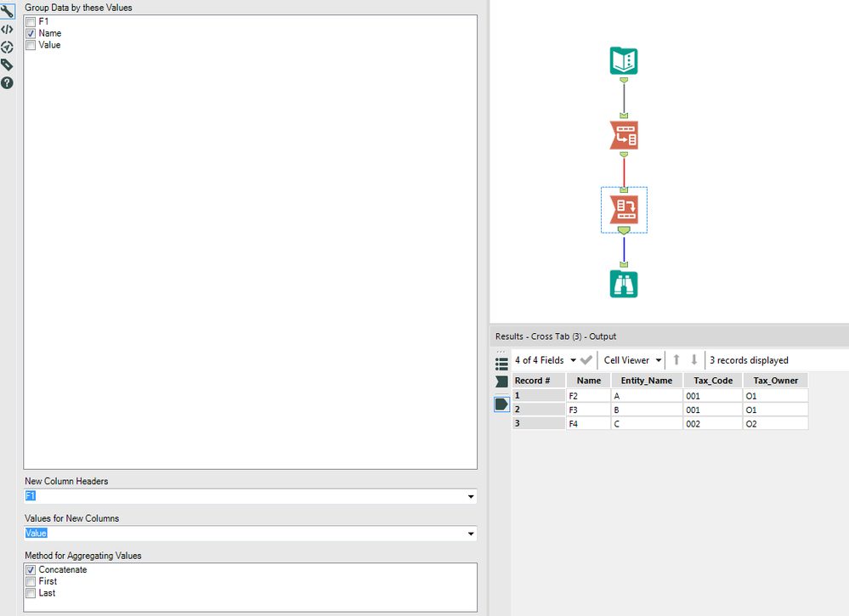Viewport: 849px width, 616px height.
Task: Check the F1 grouping checkbox
Action: click(x=31, y=21)
